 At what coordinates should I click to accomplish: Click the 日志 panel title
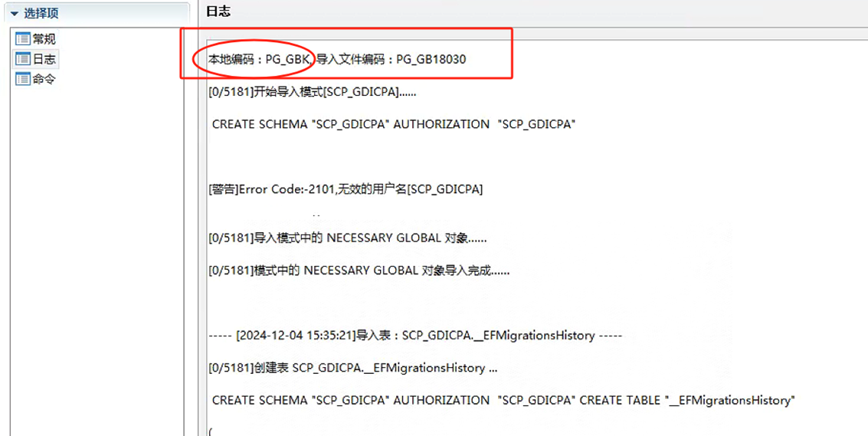tap(218, 11)
